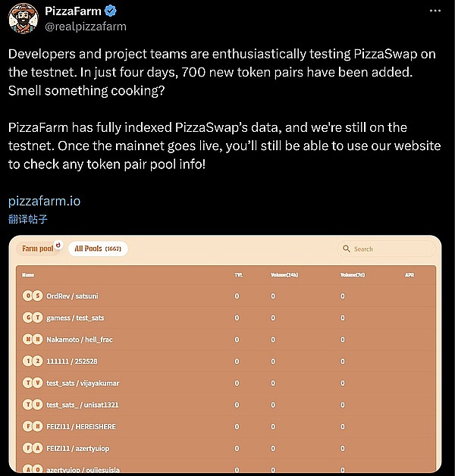Click the Nakamoto / hell_frac pair icons

(x=33, y=339)
